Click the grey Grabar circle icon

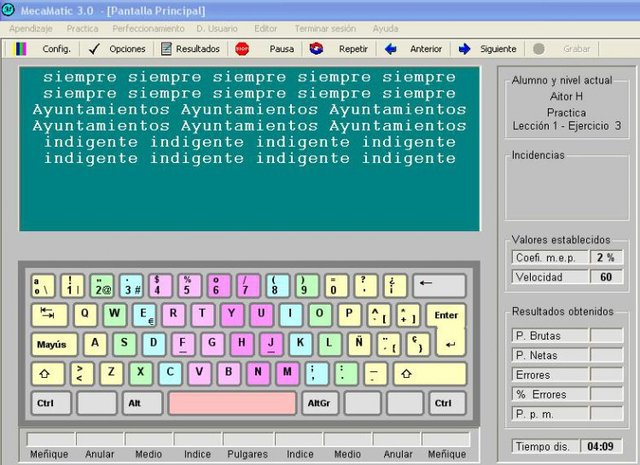point(539,49)
